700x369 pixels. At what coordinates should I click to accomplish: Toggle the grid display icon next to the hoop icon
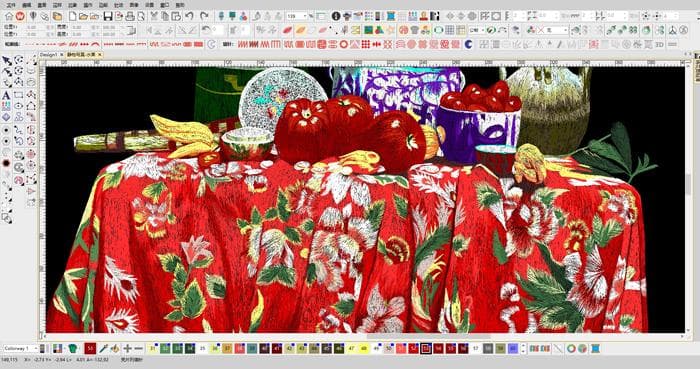pyautogui.click(x=450, y=30)
